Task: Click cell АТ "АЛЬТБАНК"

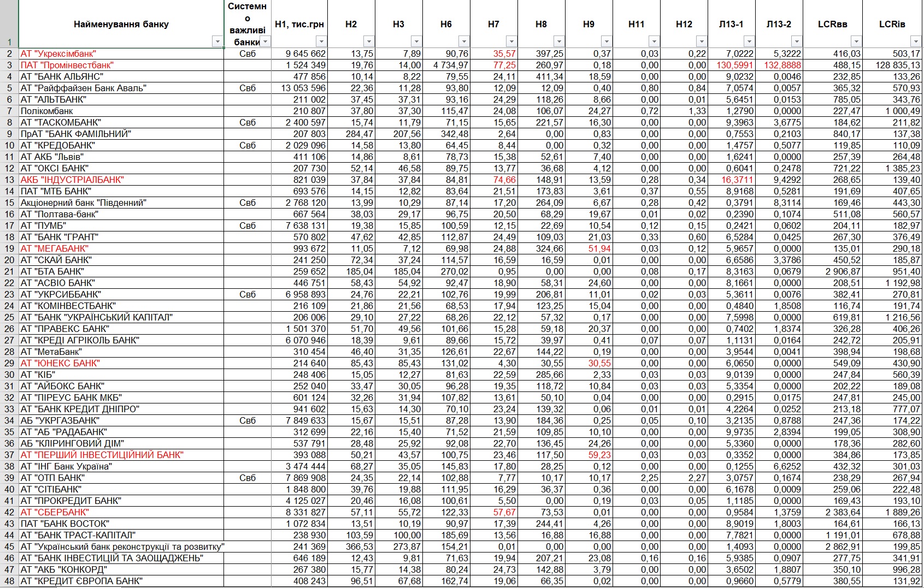Action: pyautogui.click(x=121, y=99)
